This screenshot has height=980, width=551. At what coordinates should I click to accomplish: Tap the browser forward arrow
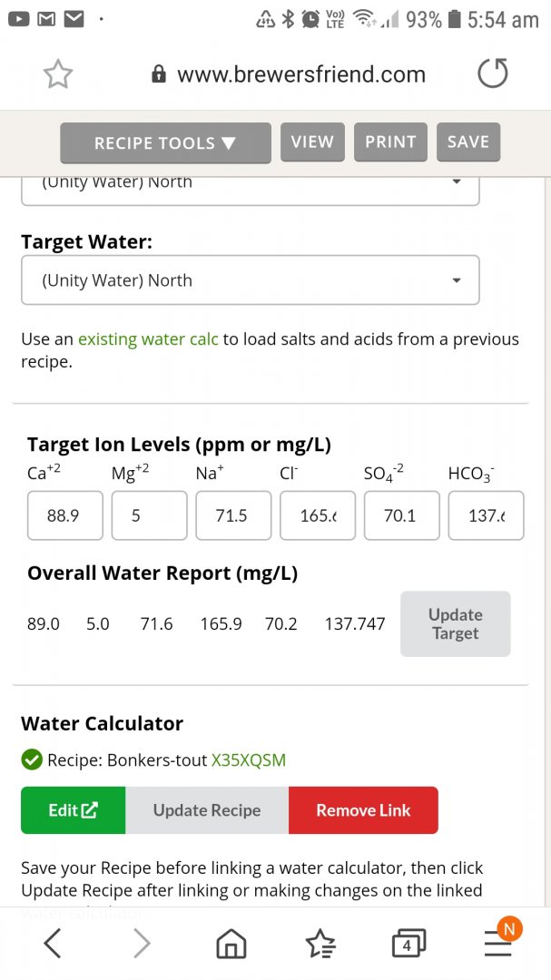142,945
